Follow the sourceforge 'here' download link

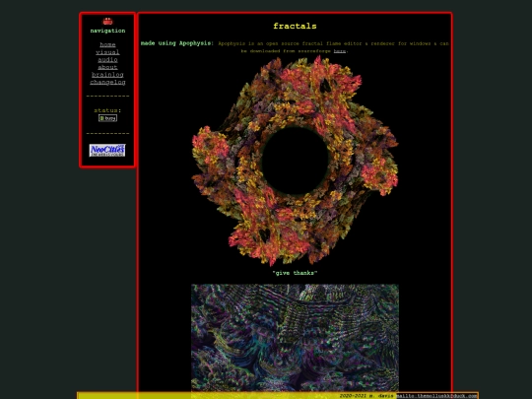click(x=340, y=51)
